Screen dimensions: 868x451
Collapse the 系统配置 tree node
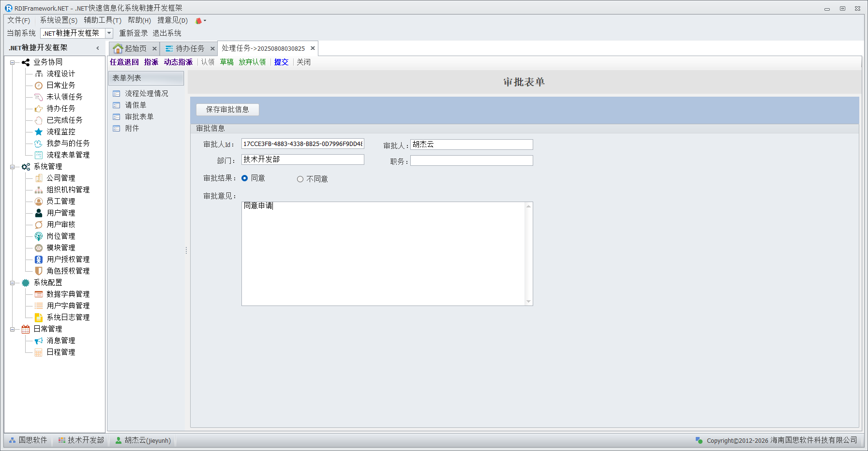pos(12,283)
